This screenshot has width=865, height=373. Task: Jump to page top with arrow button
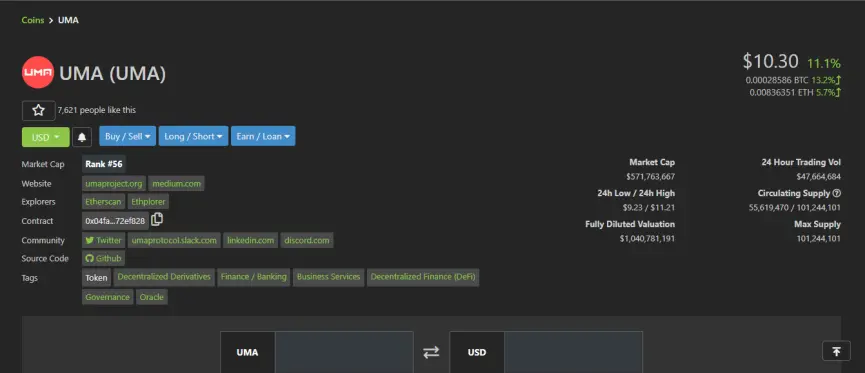[x=836, y=351]
